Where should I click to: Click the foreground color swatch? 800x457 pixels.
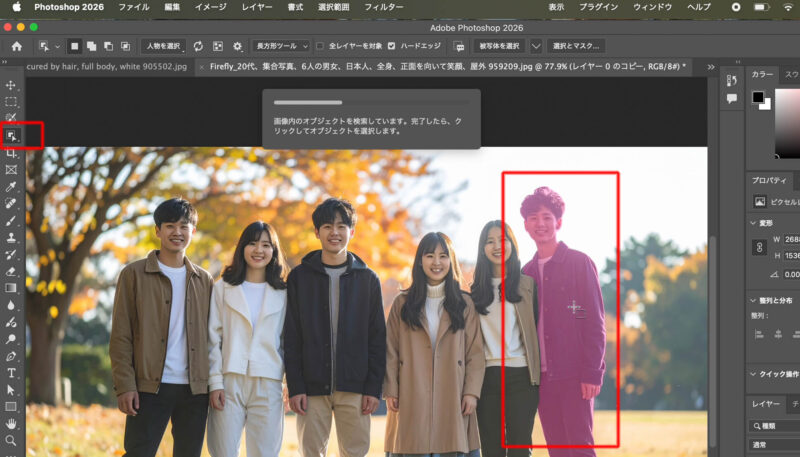758,97
